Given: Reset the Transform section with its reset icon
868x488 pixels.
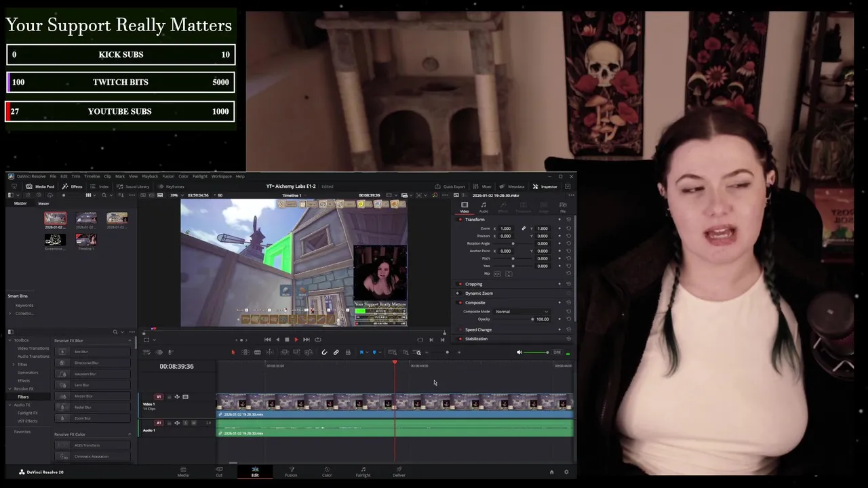Looking at the screenshot, I should coord(568,220).
